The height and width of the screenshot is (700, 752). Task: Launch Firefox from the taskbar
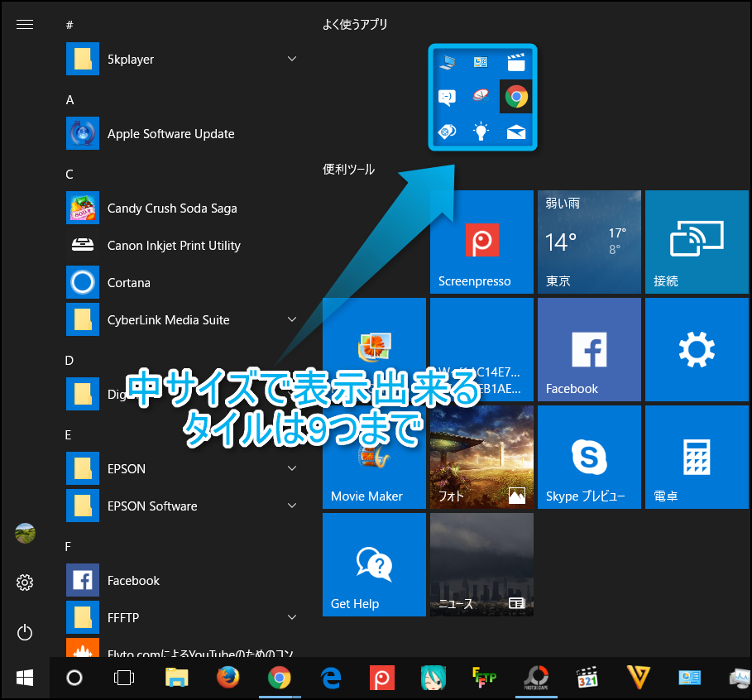pyautogui.click(x=228, y=678)
